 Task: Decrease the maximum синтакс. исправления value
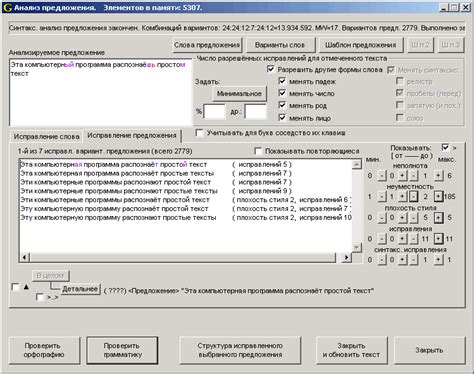[413, 260]
